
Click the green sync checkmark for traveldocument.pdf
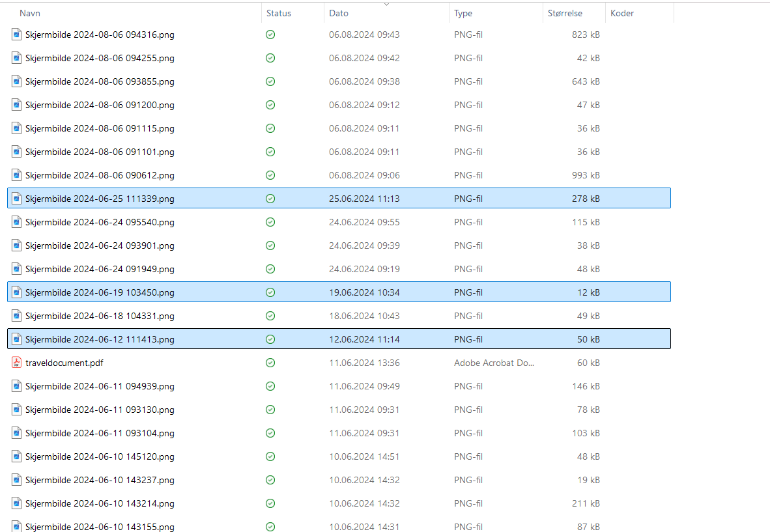(270, 363)
